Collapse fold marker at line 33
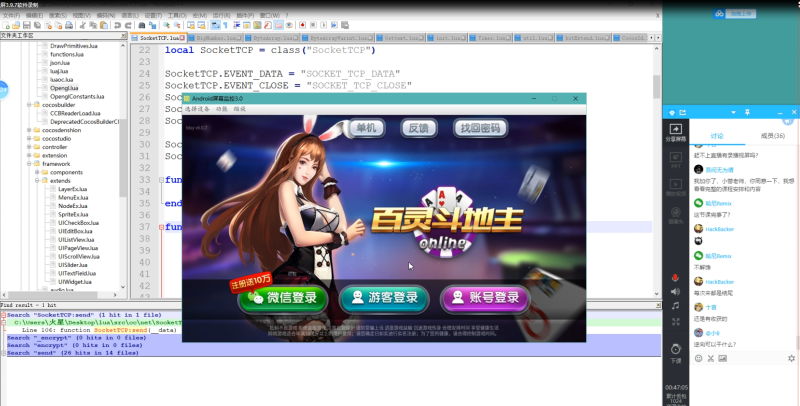800x406 pixels. click(x=161, y=180)
